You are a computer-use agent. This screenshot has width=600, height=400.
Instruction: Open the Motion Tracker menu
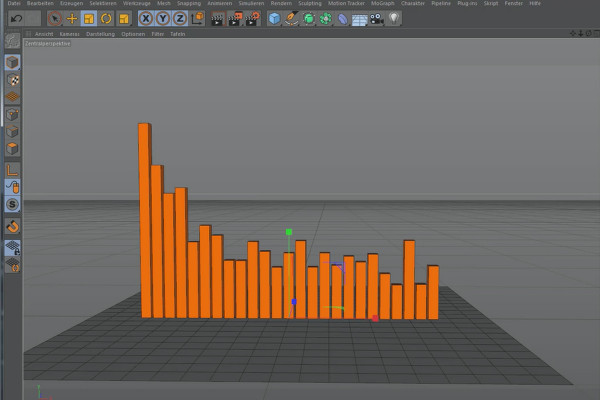point(346,3)
